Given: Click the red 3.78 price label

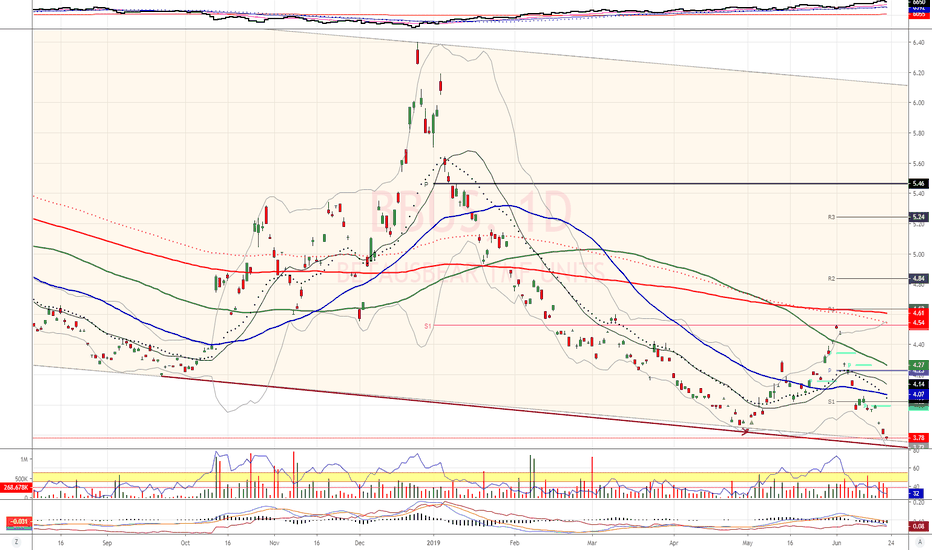Looking at the screenshot, I should [x=918, y=438].
